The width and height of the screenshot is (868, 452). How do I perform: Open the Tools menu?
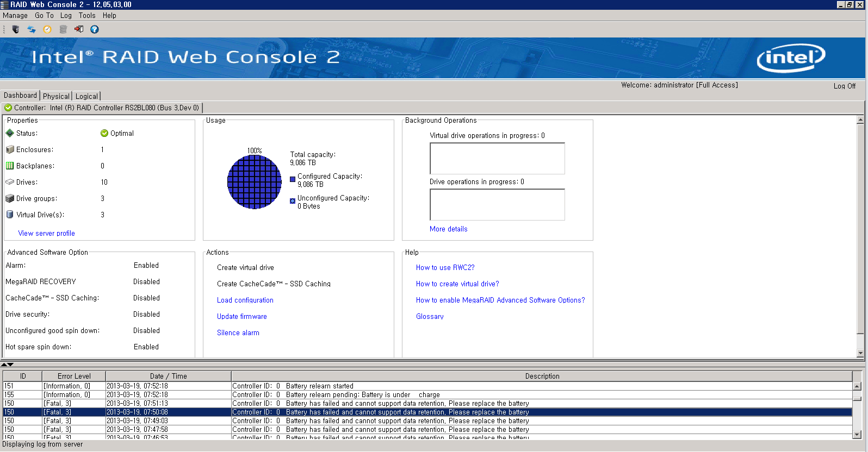tap(87, 16)
